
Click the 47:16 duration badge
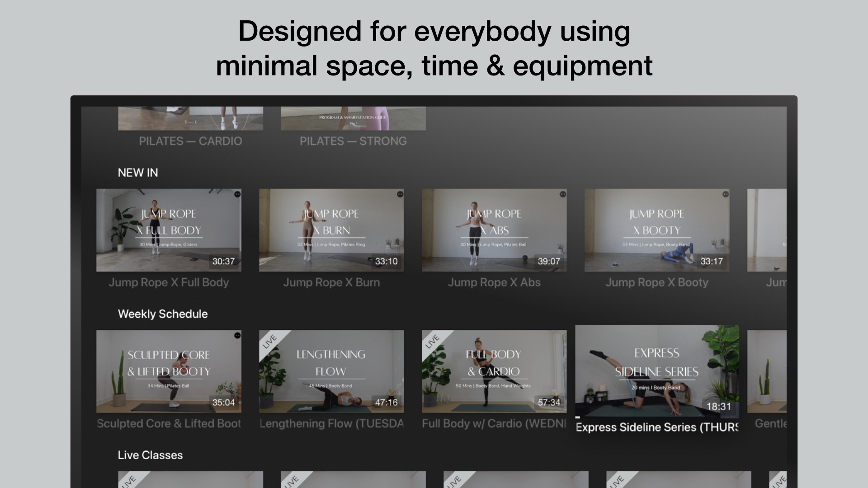pos(387,402)
